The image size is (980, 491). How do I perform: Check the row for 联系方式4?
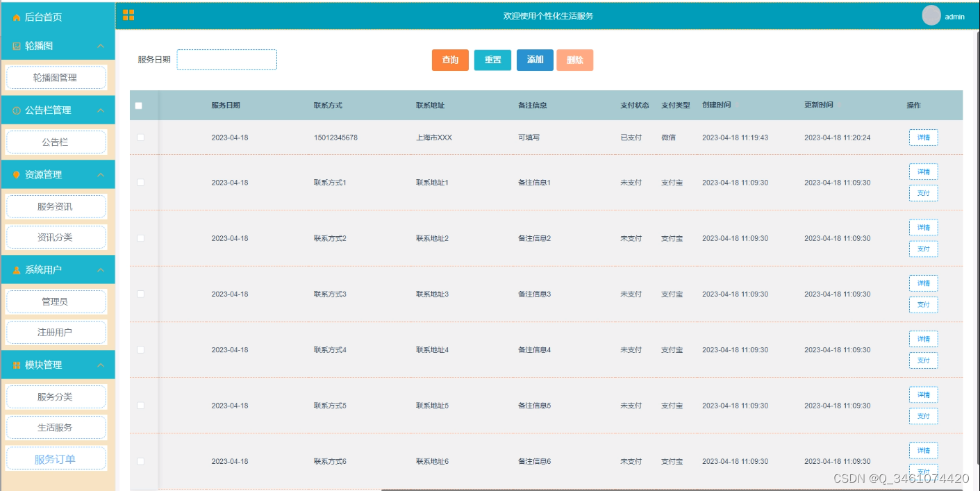(140, 350)
